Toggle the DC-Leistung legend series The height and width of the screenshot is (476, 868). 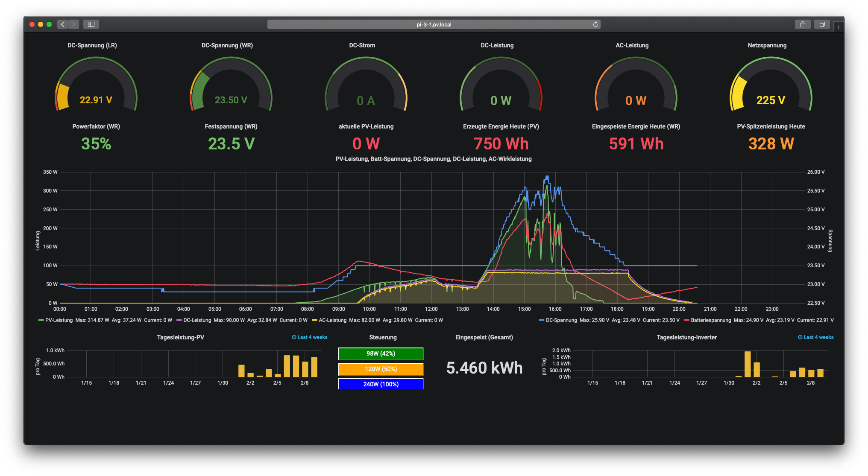point(197,320)
